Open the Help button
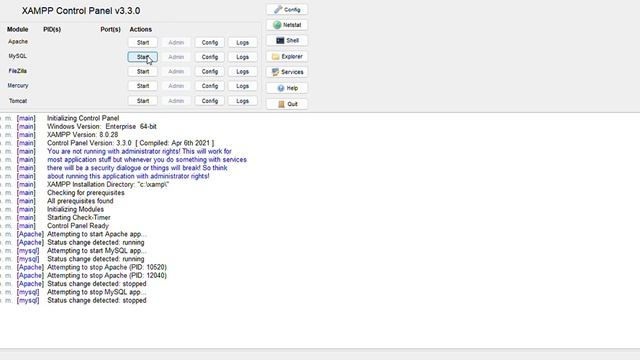This screenshot has height=360, width=640. (287, 88)
